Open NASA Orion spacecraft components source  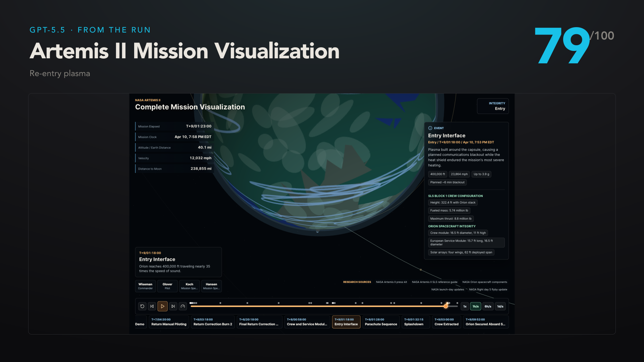485,282
